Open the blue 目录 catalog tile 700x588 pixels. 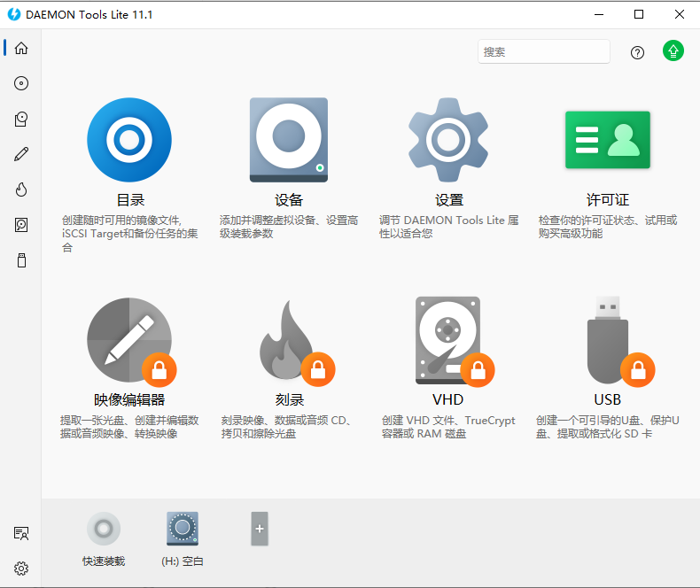(129, 140)
